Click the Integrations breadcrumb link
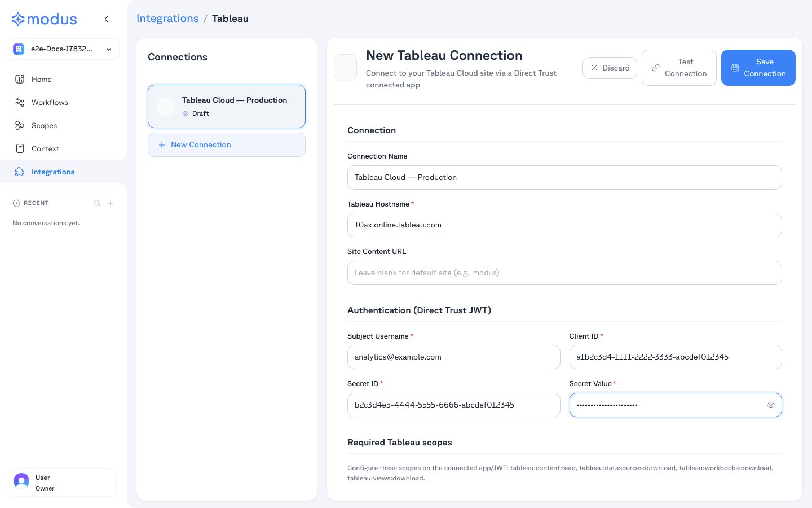The height and width of the screenshot is (508, 812). point(167,19)
